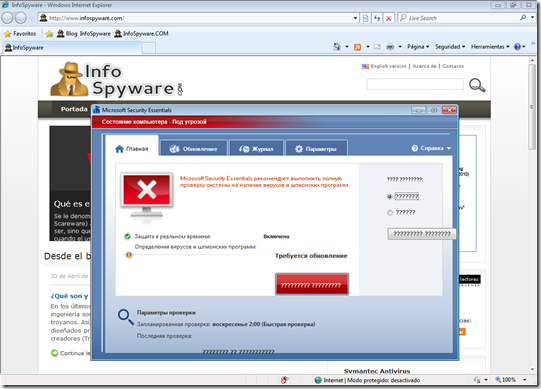
Task: Refresh the page with the refresh icon
Action: tap(377, 18)
